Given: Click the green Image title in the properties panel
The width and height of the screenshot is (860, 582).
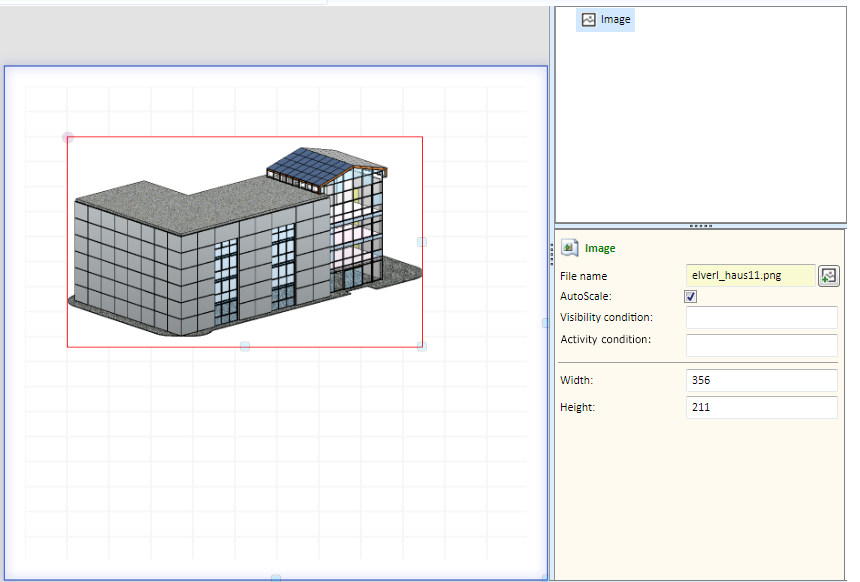Looking at the screenshot, I should click(x=600, y=248).
